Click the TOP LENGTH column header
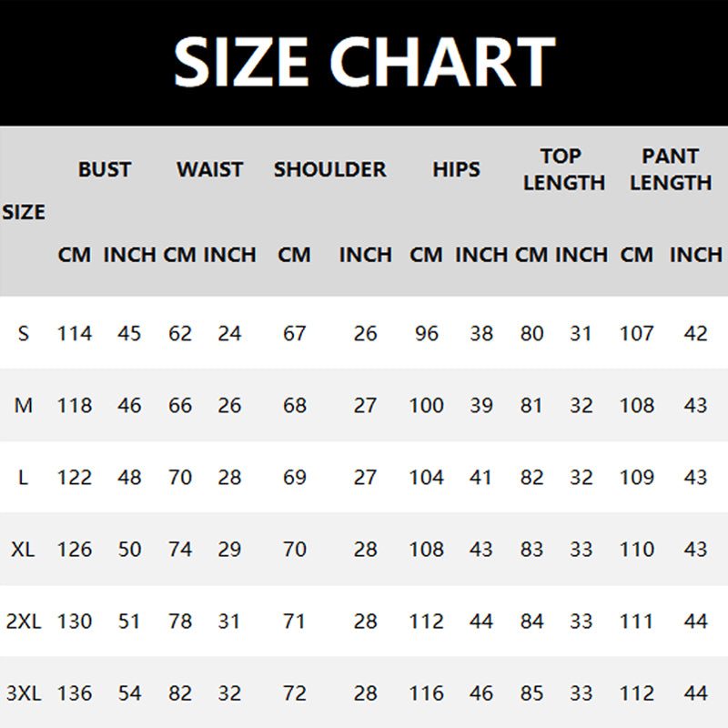Image resolution: width=728 pixels, height=728 pixels. [x=563, y=169]
